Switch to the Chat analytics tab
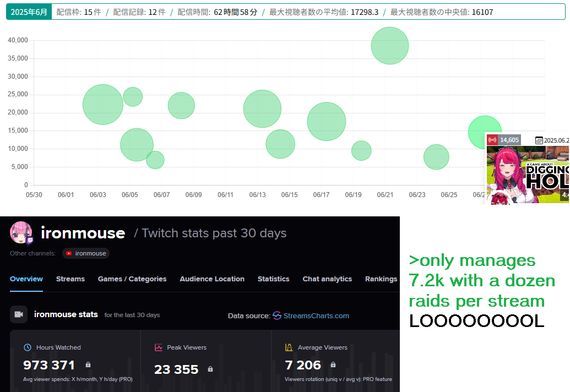The height and width of the screenshot is (392, 570). pos(327,279)
